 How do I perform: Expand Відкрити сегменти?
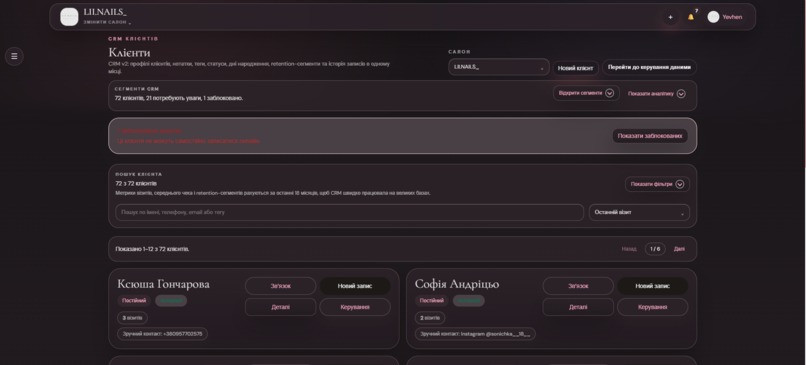[x=586, y=93]
